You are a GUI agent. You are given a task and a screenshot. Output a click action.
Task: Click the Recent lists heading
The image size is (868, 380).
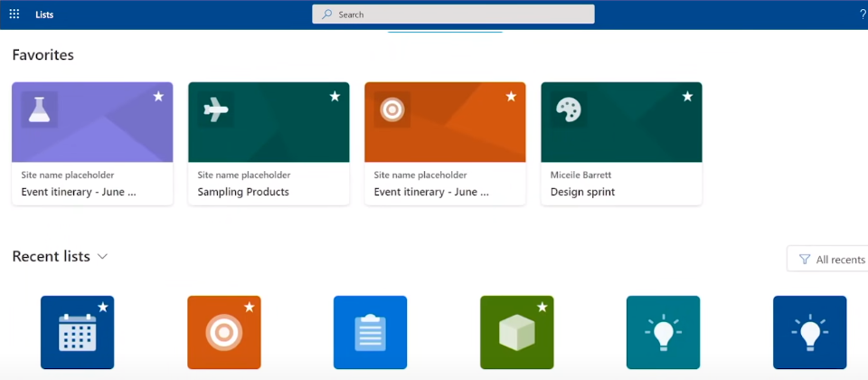point(51,256)
